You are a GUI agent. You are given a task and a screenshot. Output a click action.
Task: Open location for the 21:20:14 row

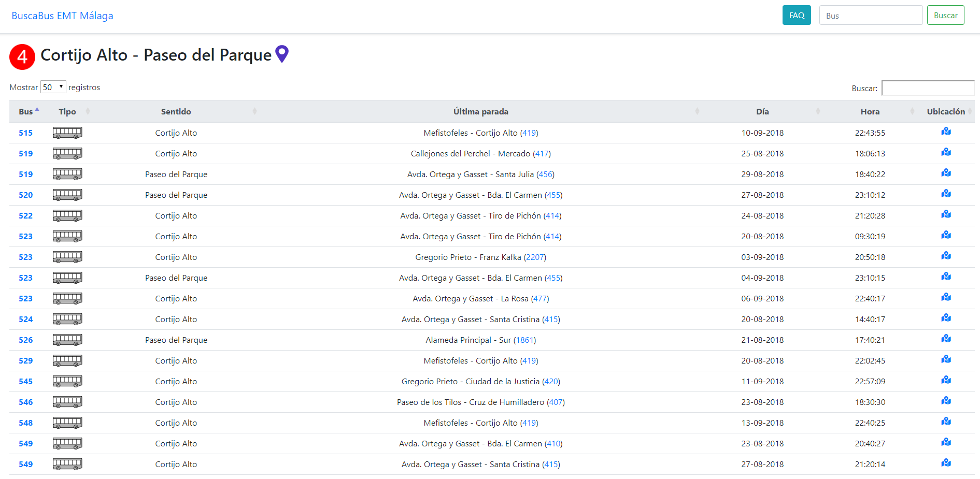pos(946,463)
